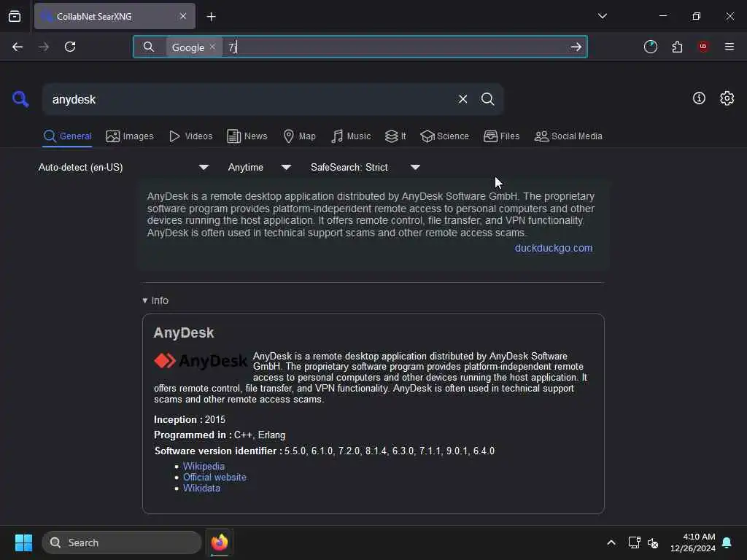Open SearXNG preferences gear icon
The width and height of the screenshot is (747, 560).
click(727, 98)
